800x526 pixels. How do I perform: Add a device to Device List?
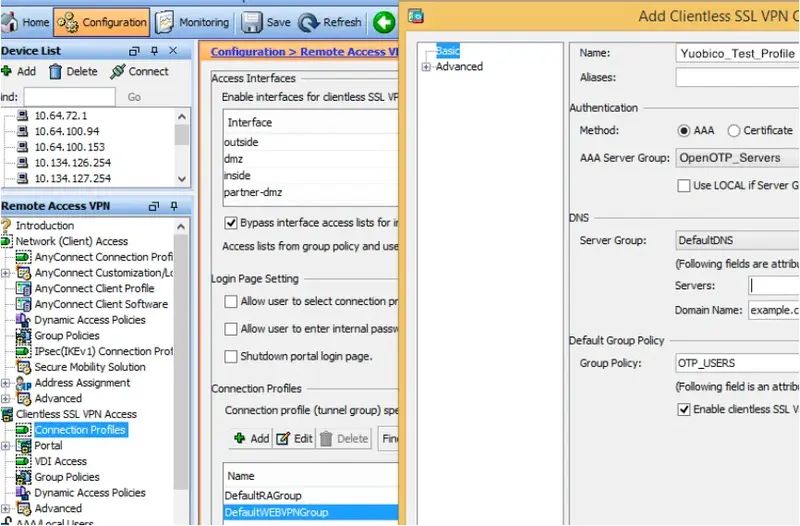(x=19, y=71)
